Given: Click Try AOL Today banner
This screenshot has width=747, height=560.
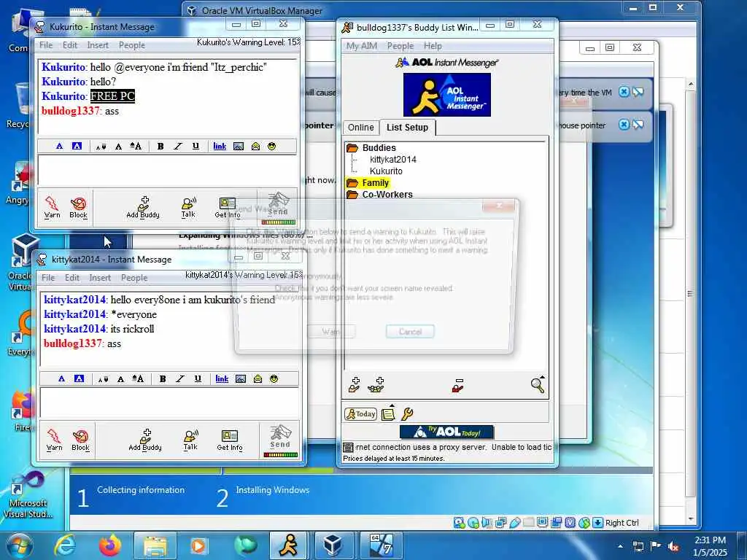Looking at the screenshot, I should click(x=447, y=432).
